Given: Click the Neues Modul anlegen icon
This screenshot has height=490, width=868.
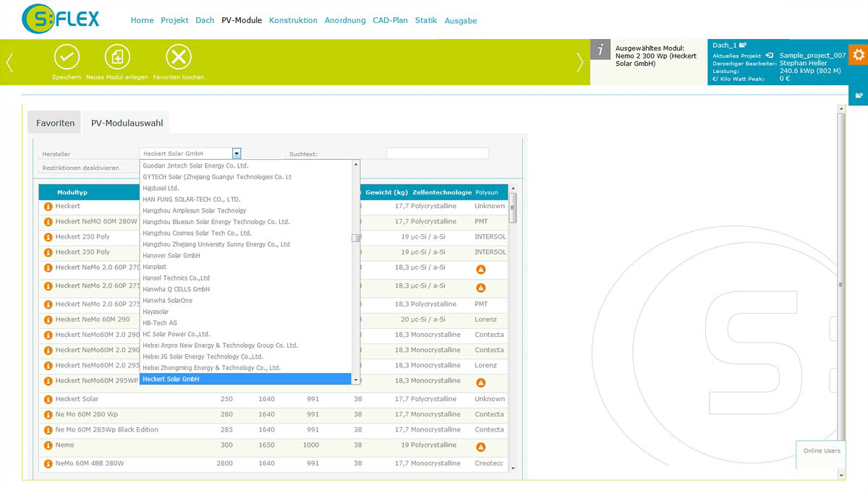Looking at the screenshot, I should click(x=117, y=57).
